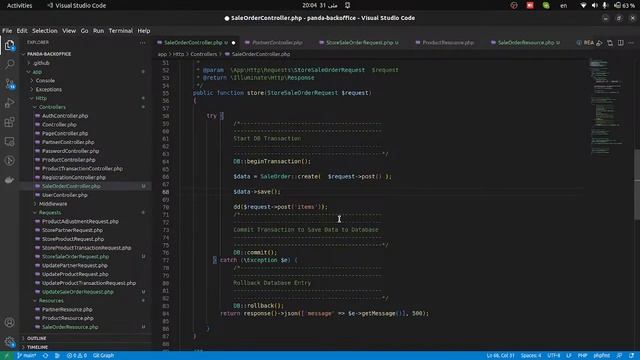This screenshot has height=360, width=640.
Task: Open the View menu
Action: coord(69,31)
